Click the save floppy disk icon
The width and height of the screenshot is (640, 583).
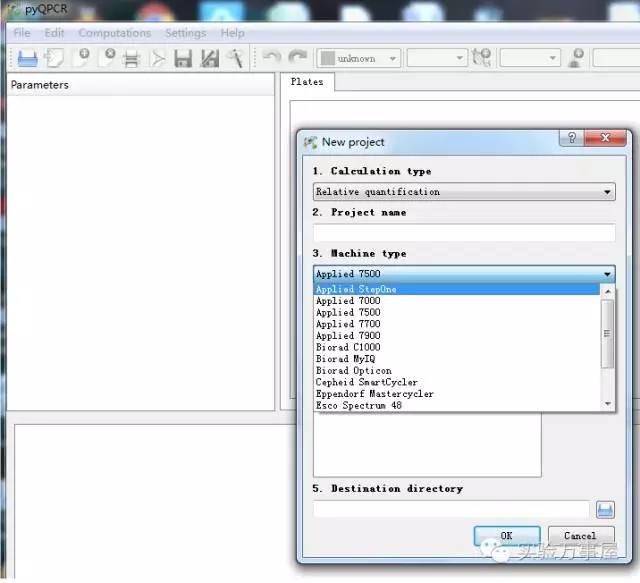tap(183, 58)
